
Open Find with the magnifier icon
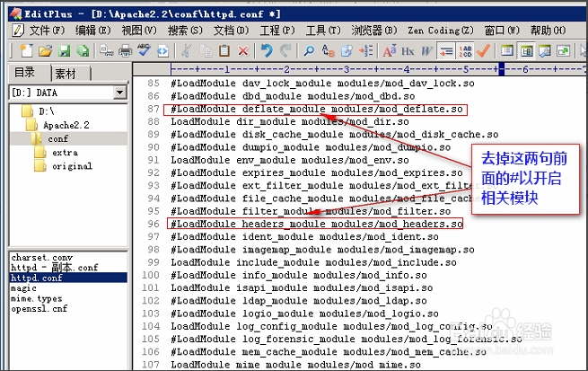click(x=309, y=50)
